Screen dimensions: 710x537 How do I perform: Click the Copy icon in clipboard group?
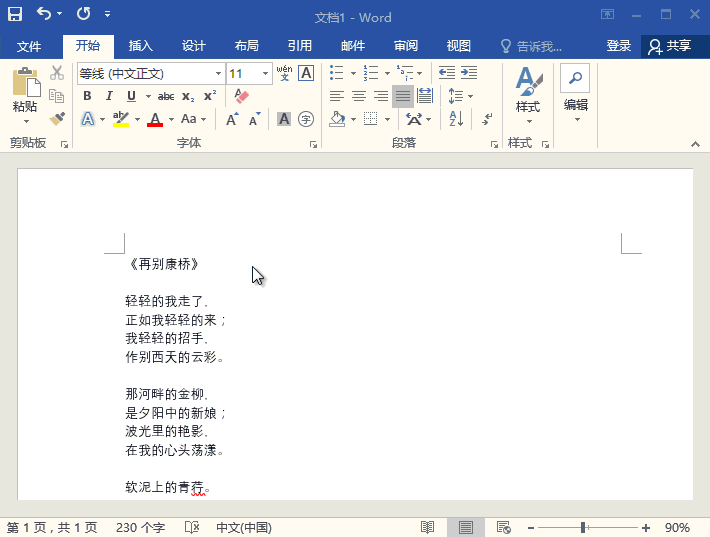coord(57,96)
